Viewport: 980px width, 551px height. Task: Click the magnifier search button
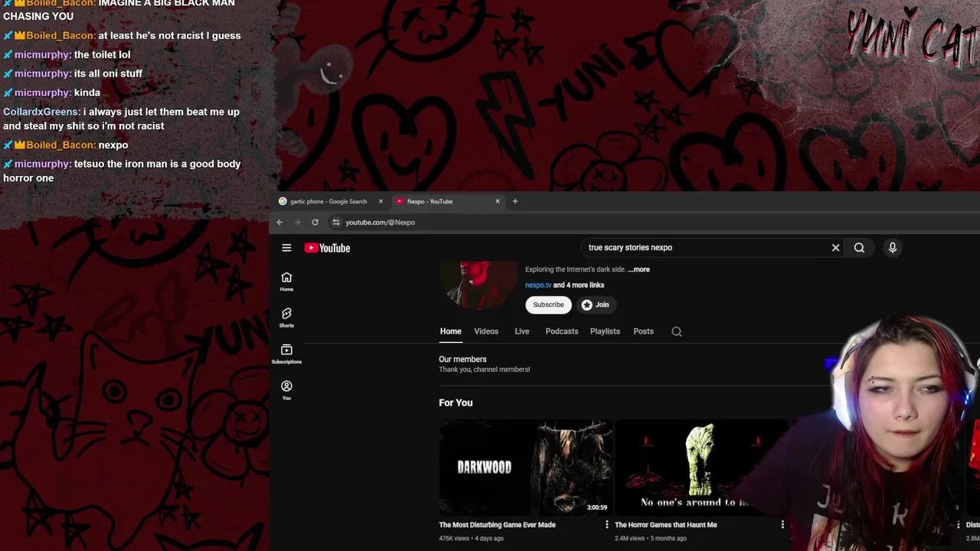859,248
